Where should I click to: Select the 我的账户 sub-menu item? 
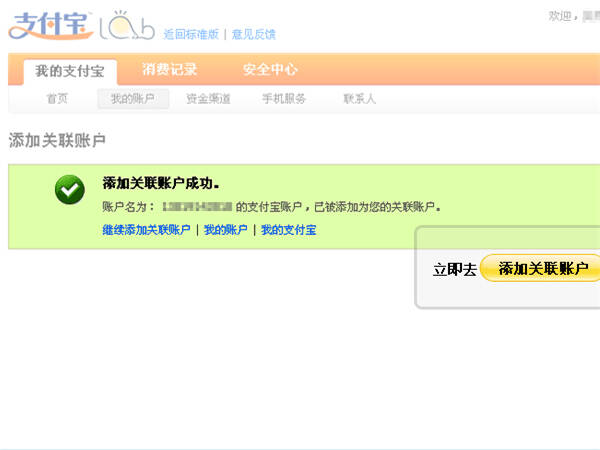[x=133, y=99]
